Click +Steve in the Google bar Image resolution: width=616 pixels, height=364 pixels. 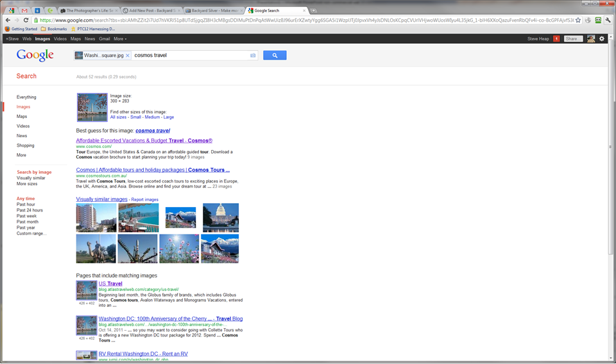pyautogui.click(x=12, y=39)
